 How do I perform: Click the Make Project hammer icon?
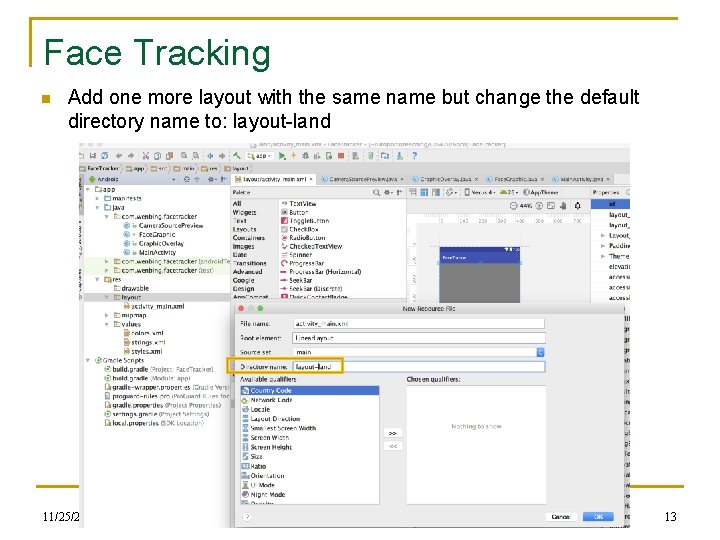(237, 156)
